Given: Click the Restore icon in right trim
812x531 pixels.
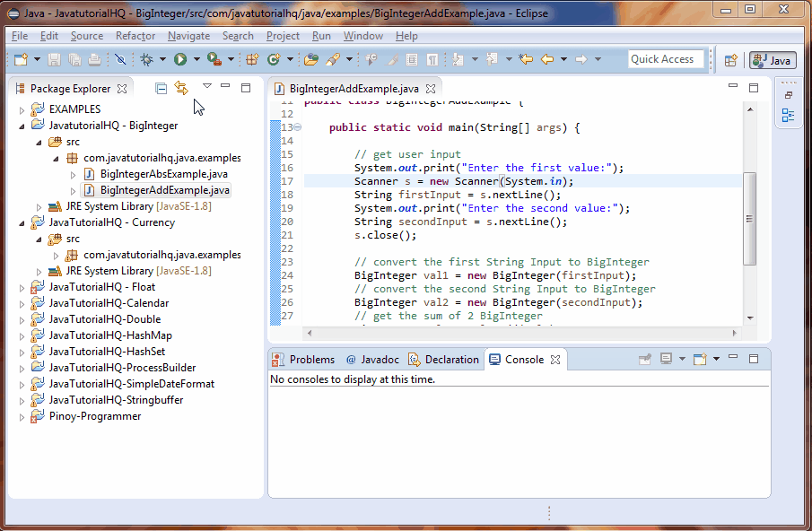Looking at the screenshot, I should pos(788,95).
